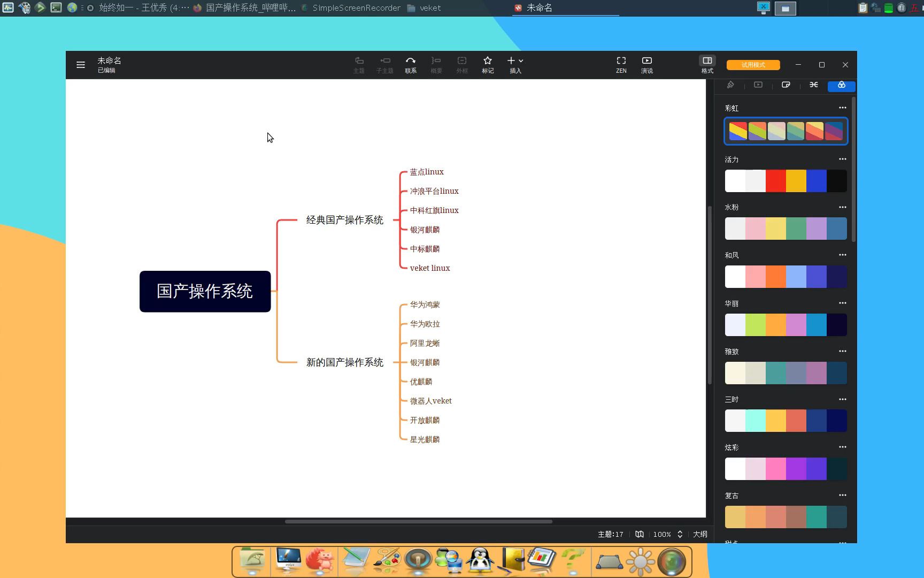Open the sticky note tab in format panel
924x578 pixels.
786,85
